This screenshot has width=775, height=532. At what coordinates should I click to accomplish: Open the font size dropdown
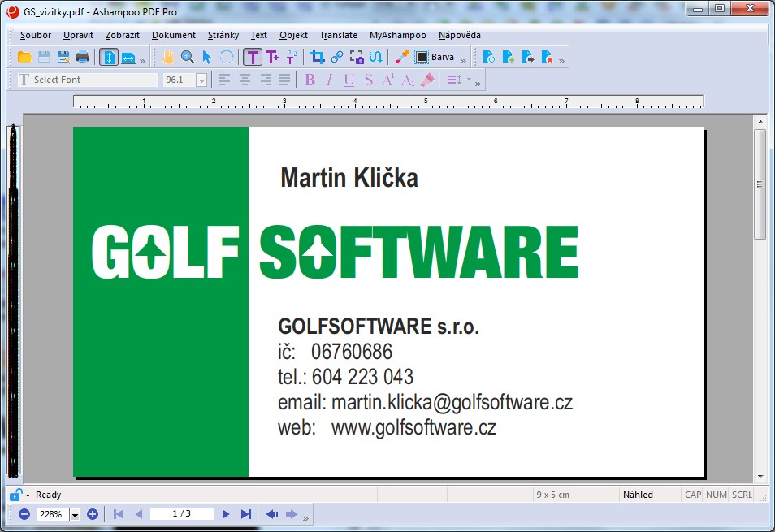[202, 79]
